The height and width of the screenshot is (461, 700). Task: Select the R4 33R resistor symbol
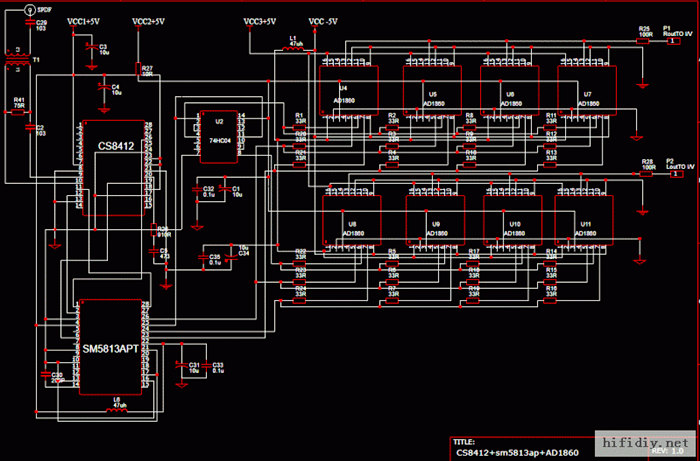392,165
